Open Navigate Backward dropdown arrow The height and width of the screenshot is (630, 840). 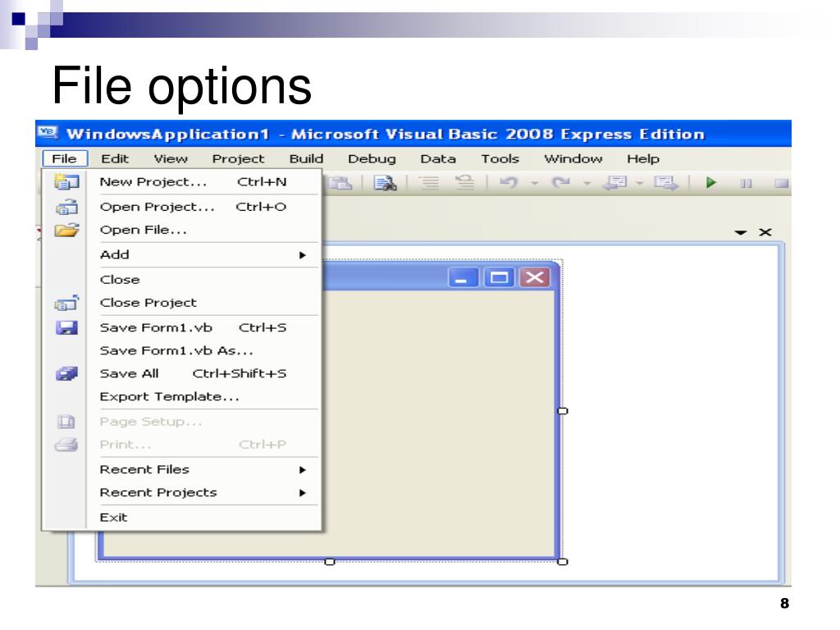pos(639,184)
